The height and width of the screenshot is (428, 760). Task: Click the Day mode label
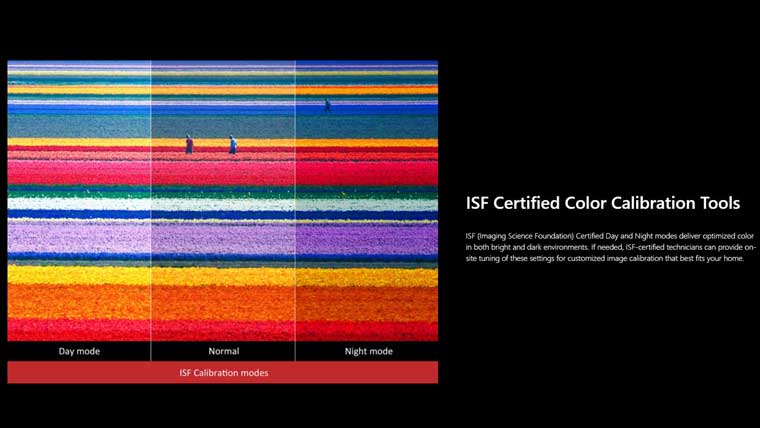click(x=79, y=352)
